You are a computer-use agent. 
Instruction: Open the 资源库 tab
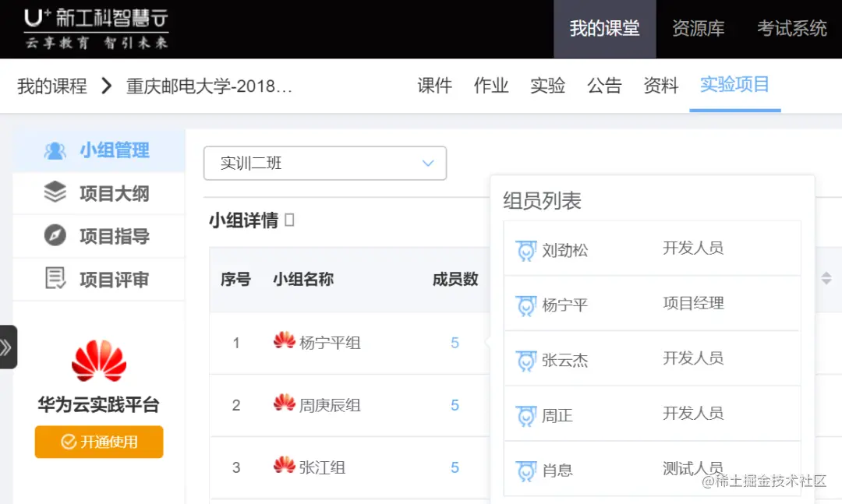[x=698, y=29]
